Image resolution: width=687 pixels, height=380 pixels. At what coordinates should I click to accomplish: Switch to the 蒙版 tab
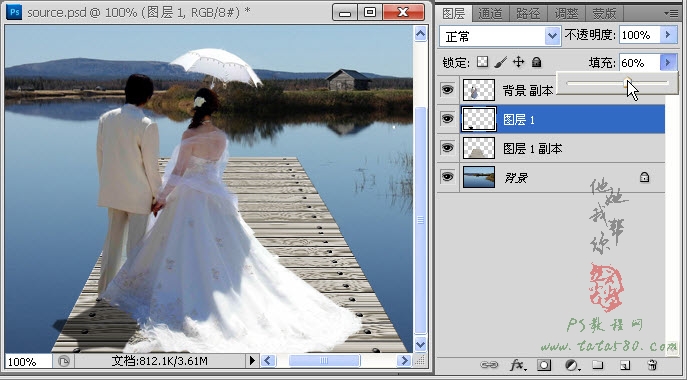coord(604,14)
